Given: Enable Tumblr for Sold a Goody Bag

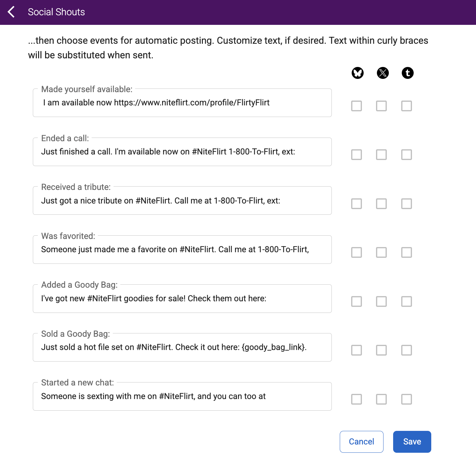Looking at the screenshot, I should click(x=407, y=350).
